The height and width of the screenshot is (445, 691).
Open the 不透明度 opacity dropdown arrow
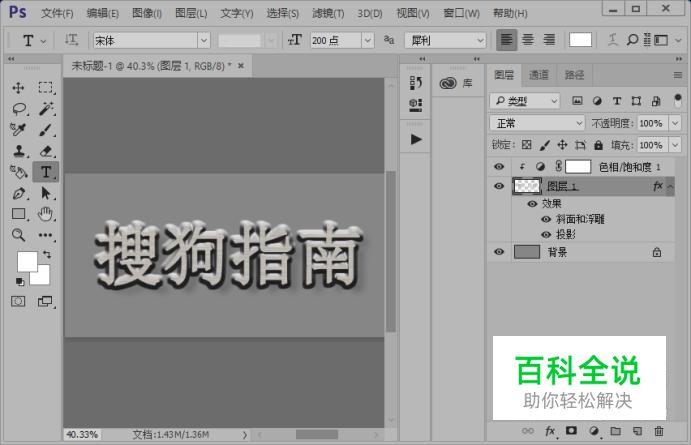(x=675, y=123)
